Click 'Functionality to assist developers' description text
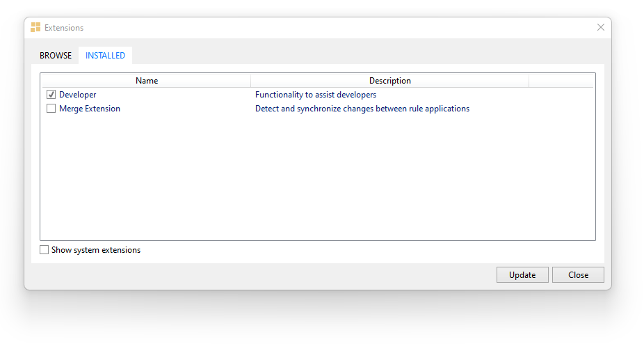This screenshot has height=351, width=644. point(316,95)
